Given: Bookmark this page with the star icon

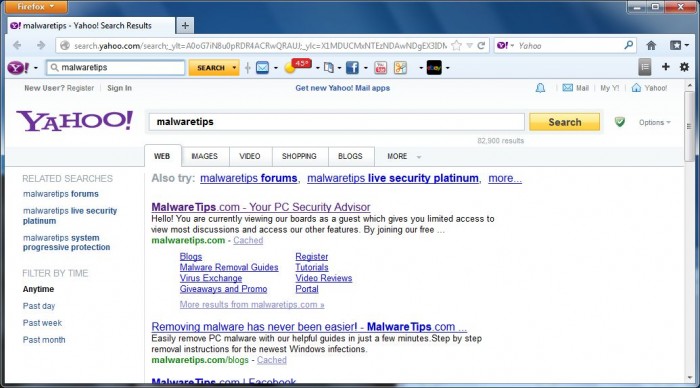Looking at the screenshot, I should point(456,46).
